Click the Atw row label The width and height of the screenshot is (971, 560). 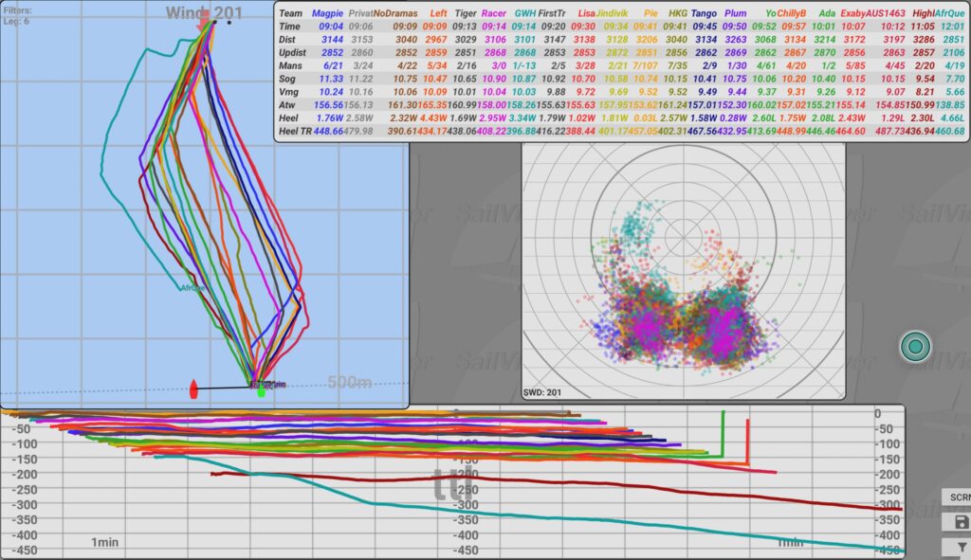pos(286,104)
